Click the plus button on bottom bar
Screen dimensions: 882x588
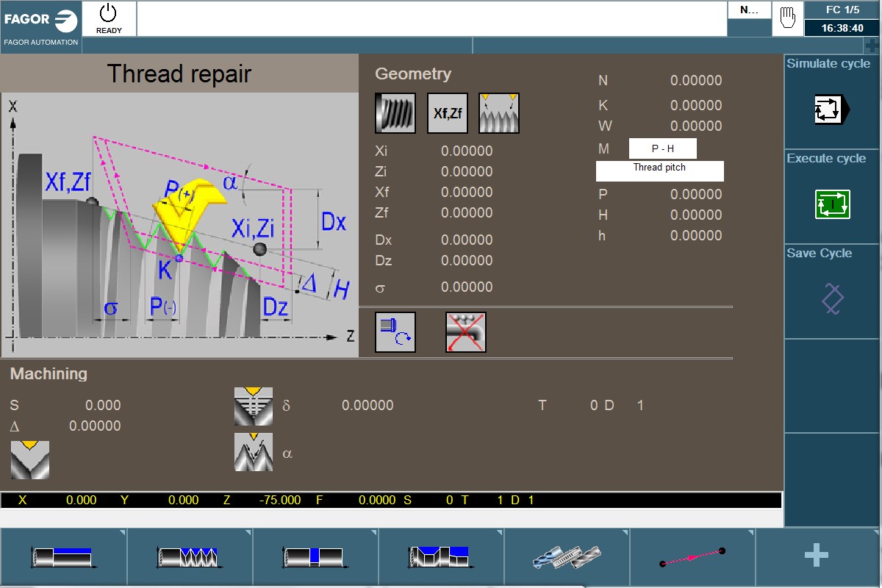[x=816, y=556]
